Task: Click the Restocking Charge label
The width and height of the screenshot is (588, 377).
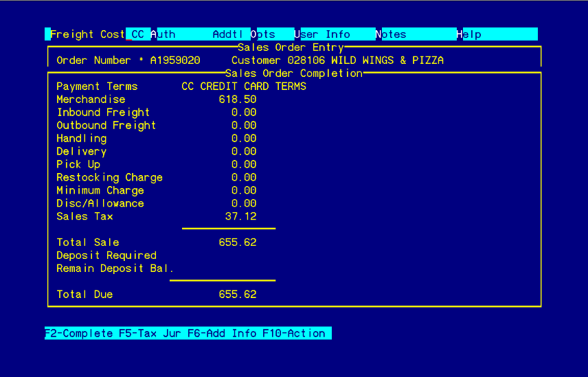Action: tap(109, 177)
